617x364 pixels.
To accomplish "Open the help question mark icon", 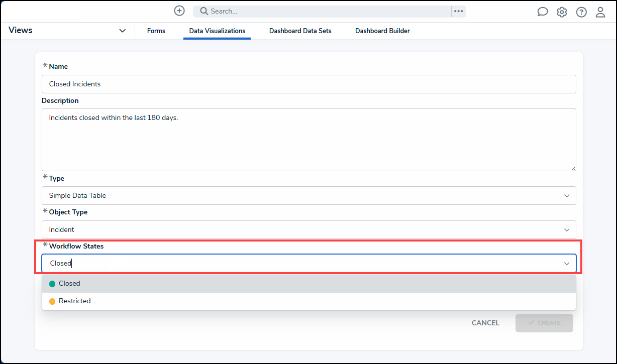I will [x=581, y=12].
